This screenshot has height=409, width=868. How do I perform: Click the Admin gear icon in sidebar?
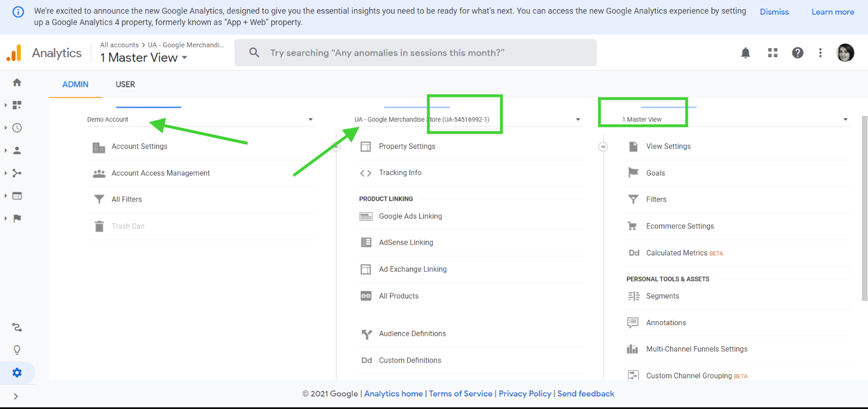[17, 373]
